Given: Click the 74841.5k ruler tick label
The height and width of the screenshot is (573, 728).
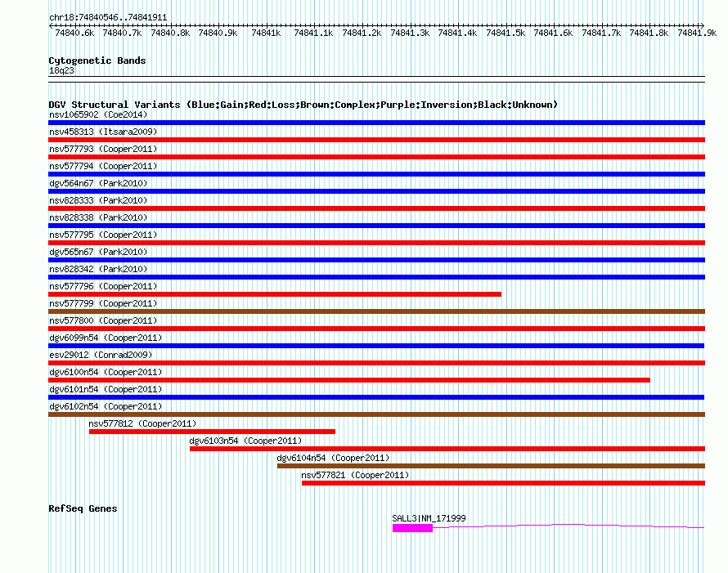Looking at the screenshot, I should point(506,34).
